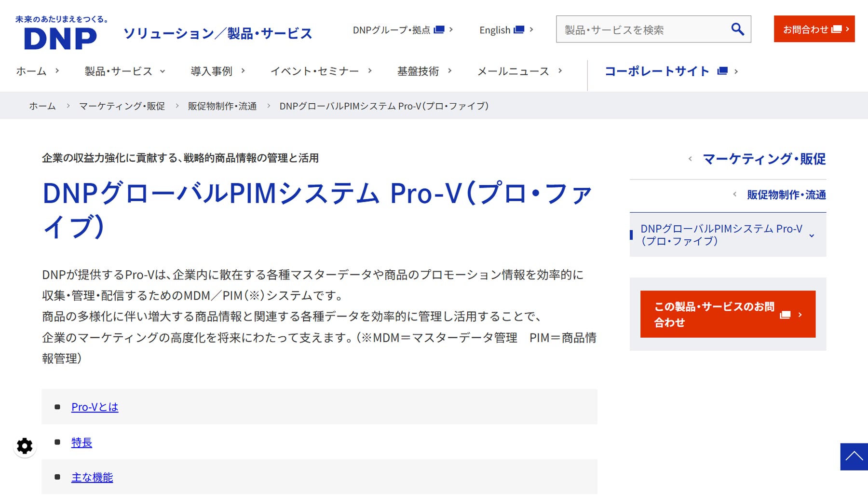Click マーケティング・販促 in the breadcrumb
The height and width of the screenshot is (497, 868).
click(x=122, y=106)
